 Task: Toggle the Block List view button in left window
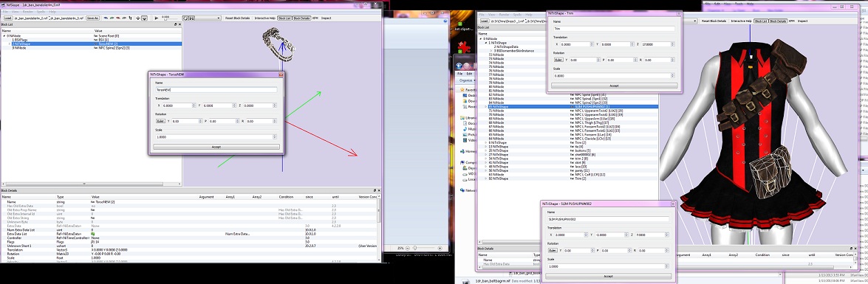(284, 18)
